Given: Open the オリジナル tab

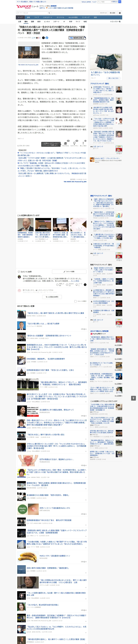Looking at the screenshot, I should pos(60,17).
